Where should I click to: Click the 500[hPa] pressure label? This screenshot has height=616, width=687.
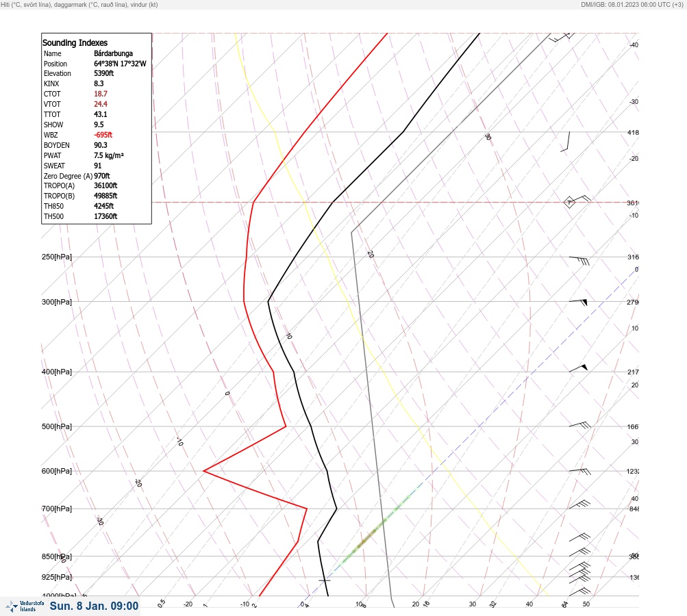[57, 426]
